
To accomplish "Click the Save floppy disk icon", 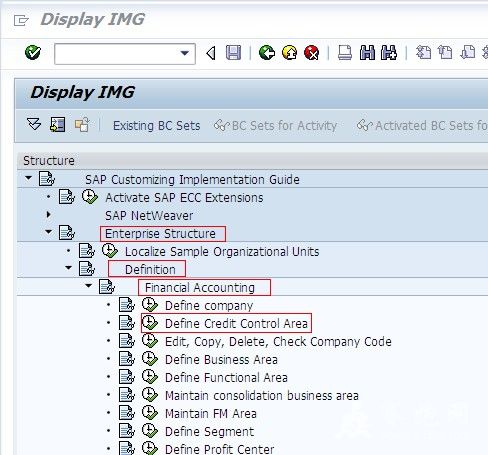I will point(233,53).
